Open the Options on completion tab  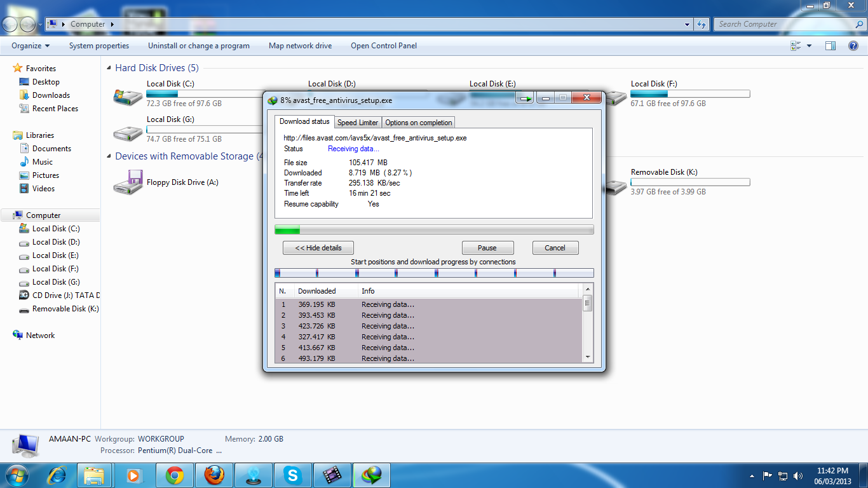pyautogui.click(x=419, y=123)
